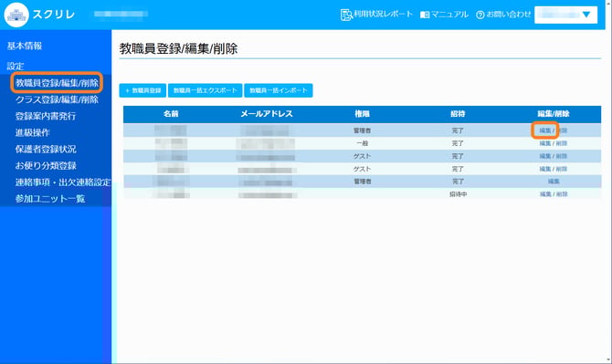This screenshot has height=364, width=612.
Task: Click the マニュアル book icon
Action: [425, 15]
